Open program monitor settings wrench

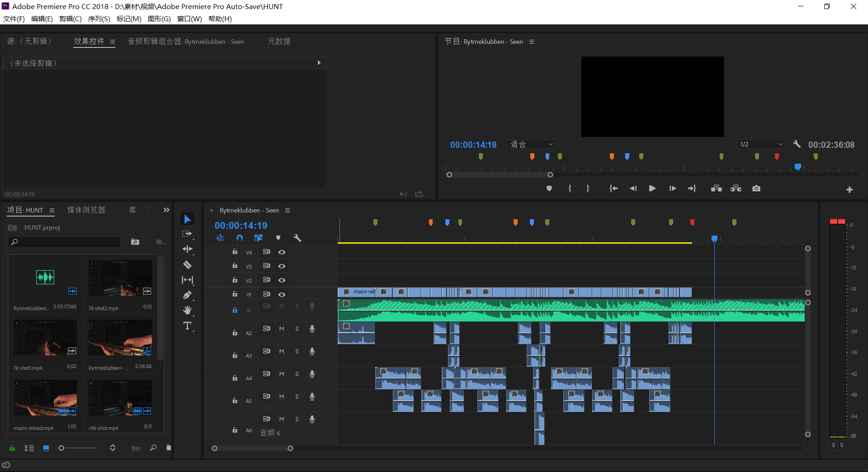(797, 144)
